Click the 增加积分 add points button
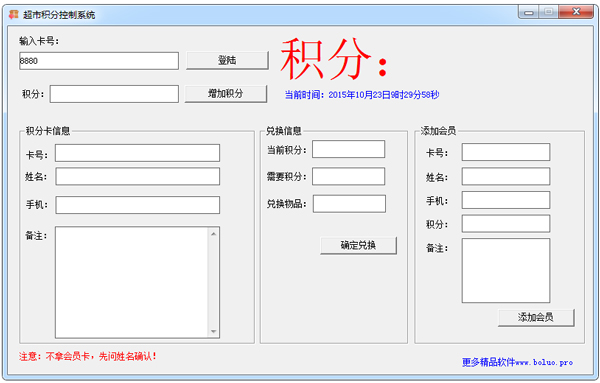Screen dimensions: 600x383 pyautogui.click(x=226, y=93)
